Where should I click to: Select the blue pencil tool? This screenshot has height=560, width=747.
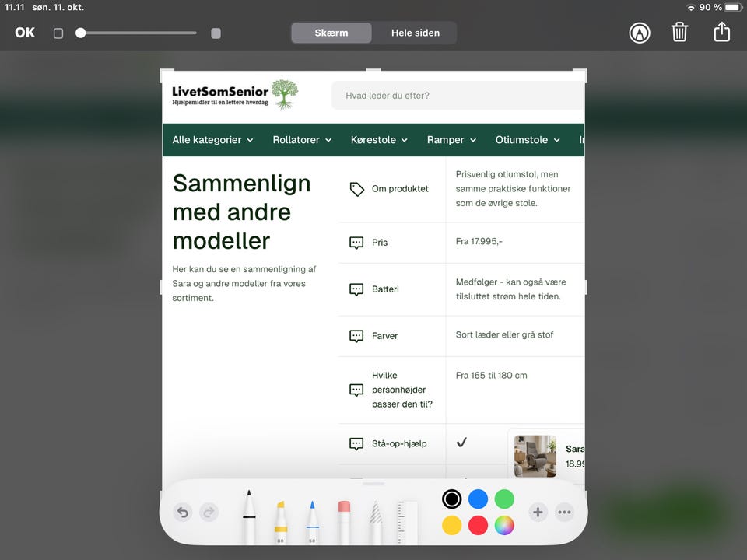(x=313, y=521)
